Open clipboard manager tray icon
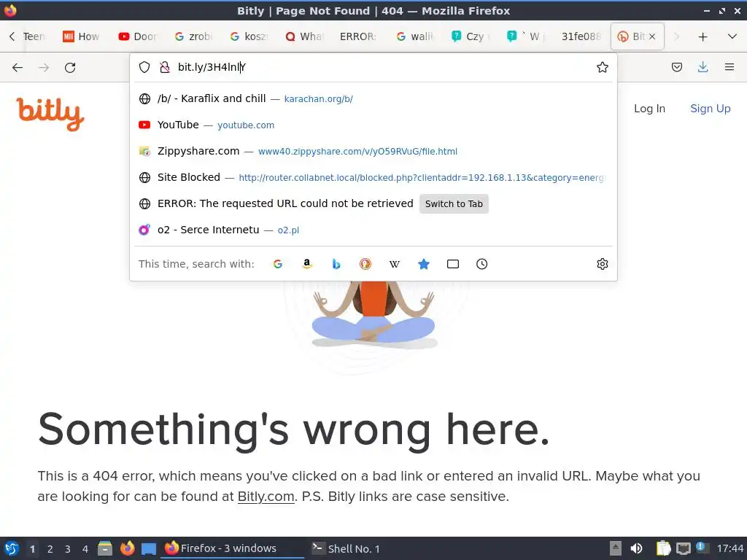This screenshot has width=747, height=560. [663, 548]
